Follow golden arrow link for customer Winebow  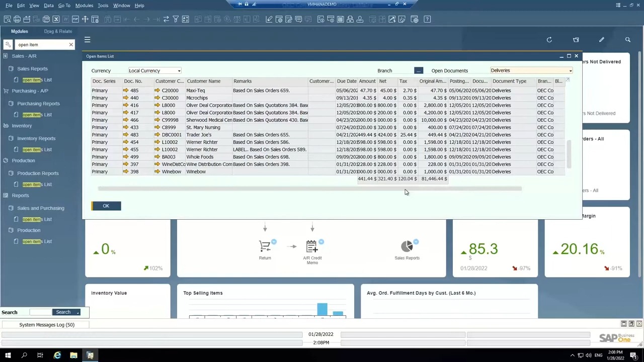tap(157, 171)
